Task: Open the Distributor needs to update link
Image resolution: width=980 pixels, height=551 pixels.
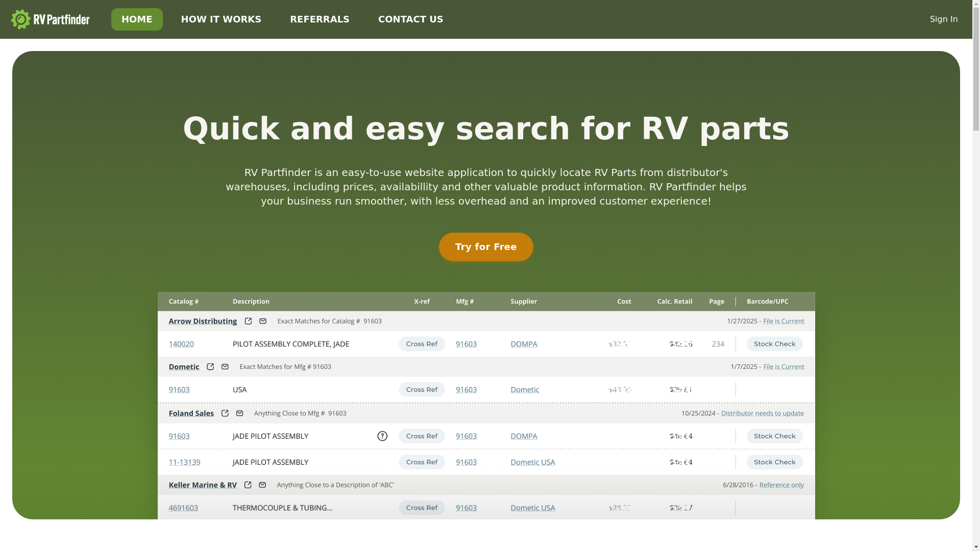Action: click(x=762, y=413)
